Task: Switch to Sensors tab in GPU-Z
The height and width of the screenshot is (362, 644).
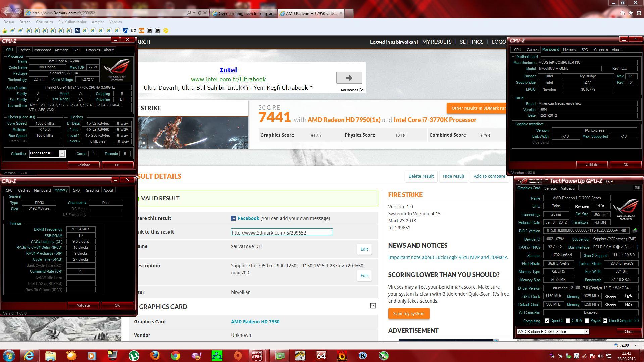Action: click(x=550, y=188)
